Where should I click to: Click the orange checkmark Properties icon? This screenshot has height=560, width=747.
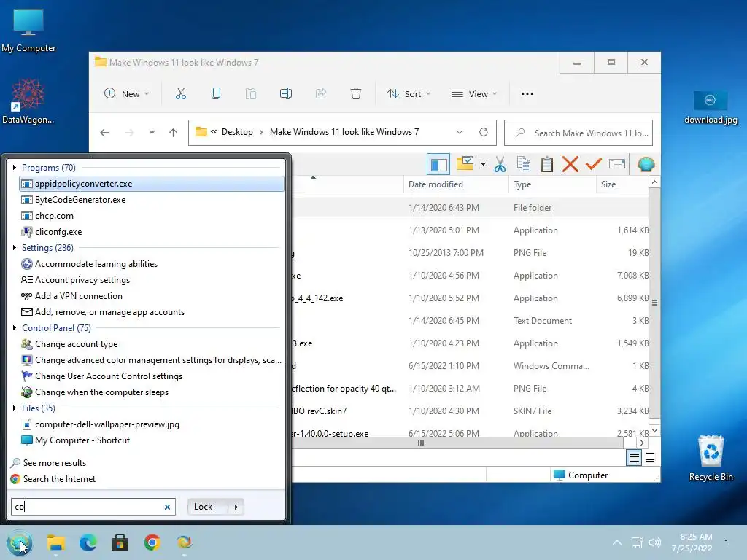594,164
